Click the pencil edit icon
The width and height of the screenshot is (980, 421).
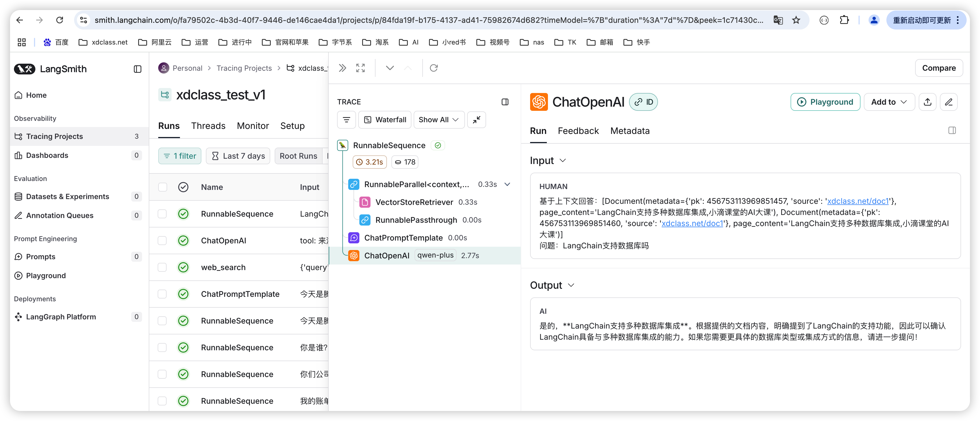[x=949, y=102]
